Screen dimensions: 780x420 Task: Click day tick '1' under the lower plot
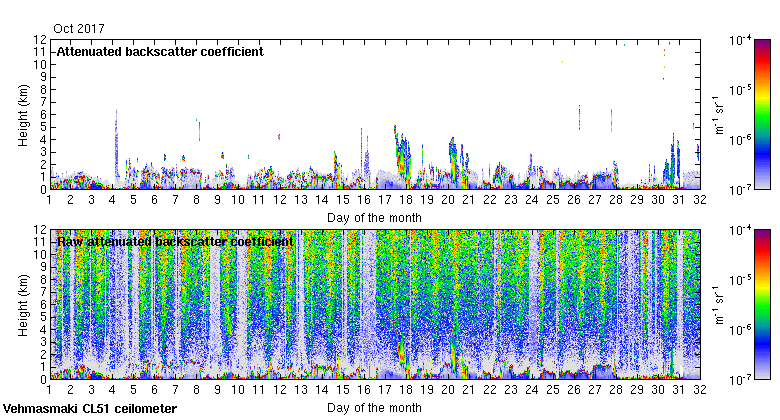point(49,390)
